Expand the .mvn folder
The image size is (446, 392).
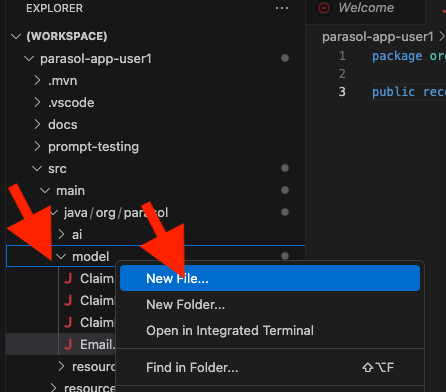(x=38, y=80)
